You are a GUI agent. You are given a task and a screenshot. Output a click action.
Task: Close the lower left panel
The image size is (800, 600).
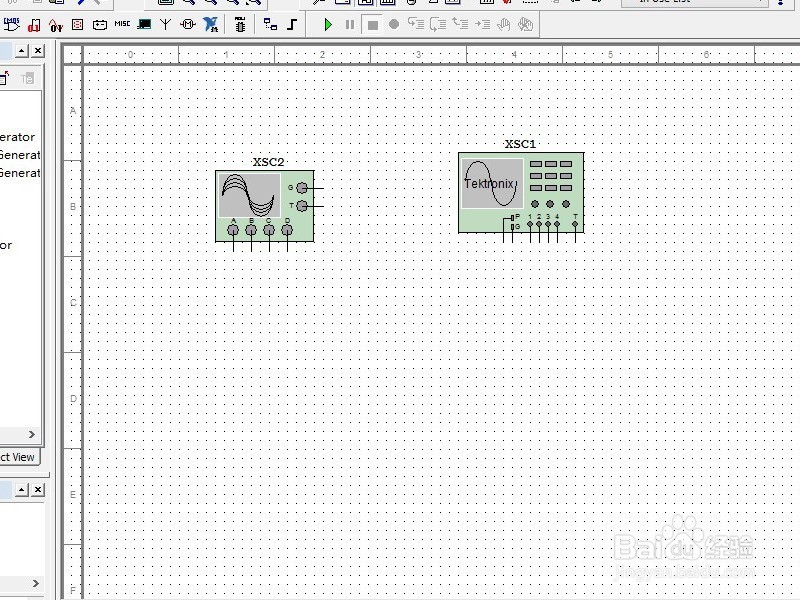coord(38,490)
